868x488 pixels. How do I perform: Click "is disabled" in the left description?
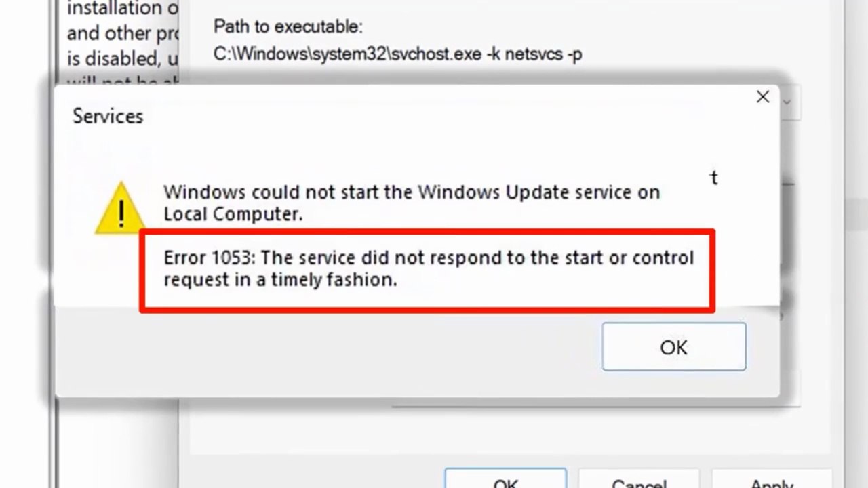[x=111, y=59]
